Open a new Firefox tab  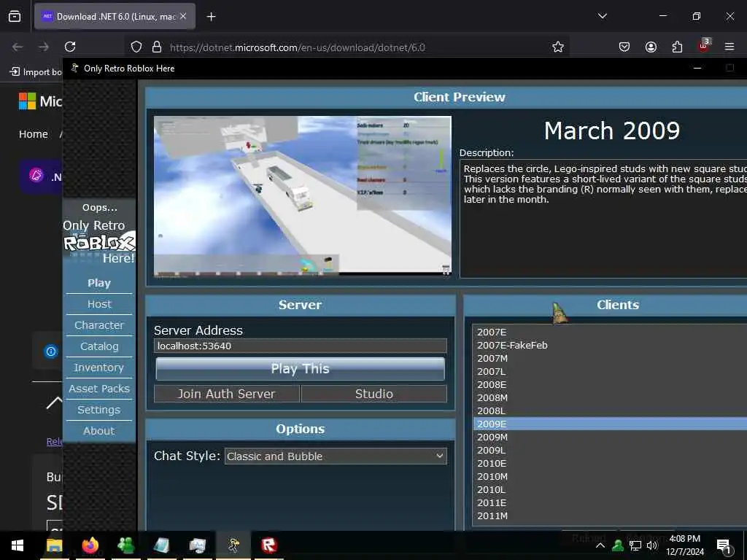click(211, 17)
